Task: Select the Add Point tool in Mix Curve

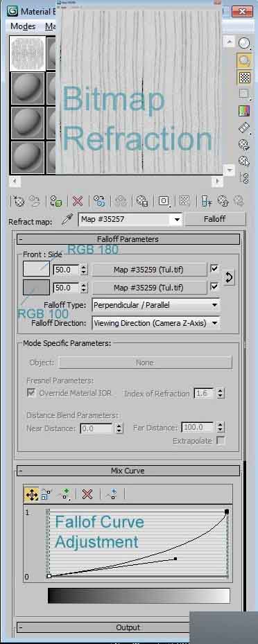Action: (64, 494)
